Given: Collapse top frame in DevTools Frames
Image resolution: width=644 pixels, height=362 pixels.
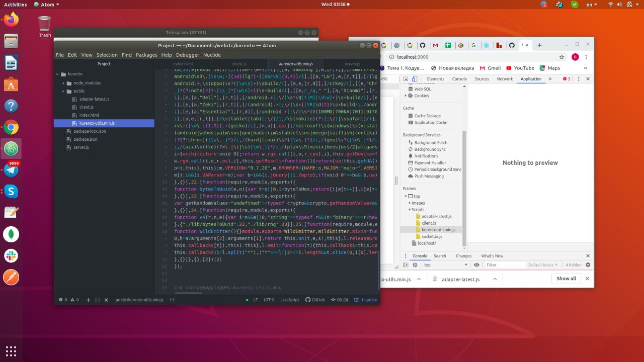Looking at the screenshot, I should click(x=406, y=197).
